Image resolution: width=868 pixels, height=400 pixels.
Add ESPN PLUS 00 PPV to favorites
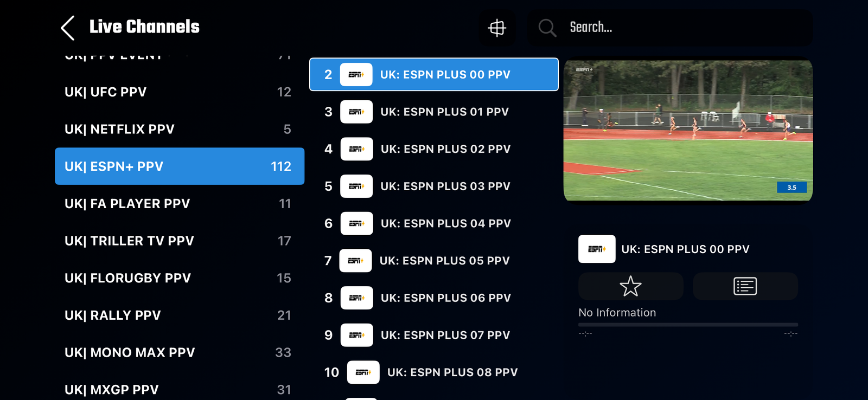(630, 286)
